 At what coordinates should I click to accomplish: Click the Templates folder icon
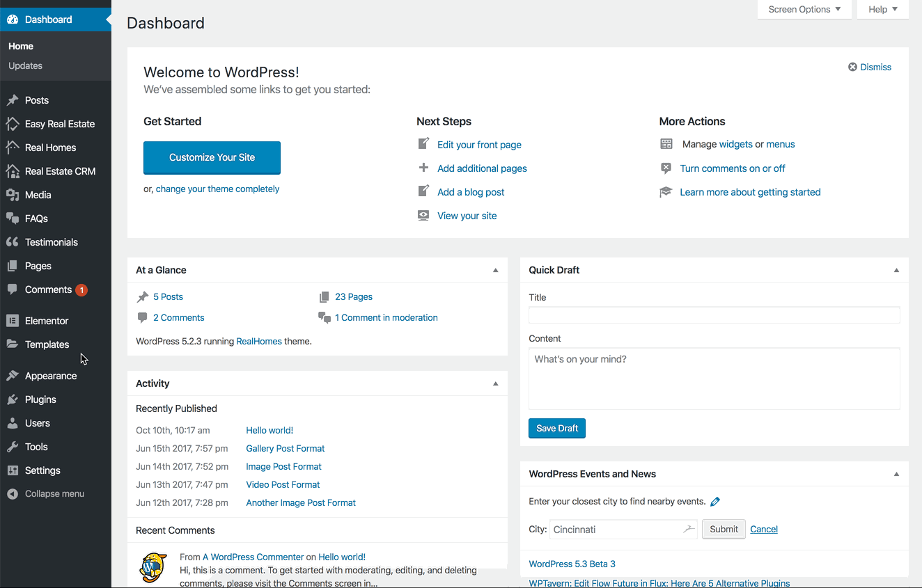tap(13, 344)
